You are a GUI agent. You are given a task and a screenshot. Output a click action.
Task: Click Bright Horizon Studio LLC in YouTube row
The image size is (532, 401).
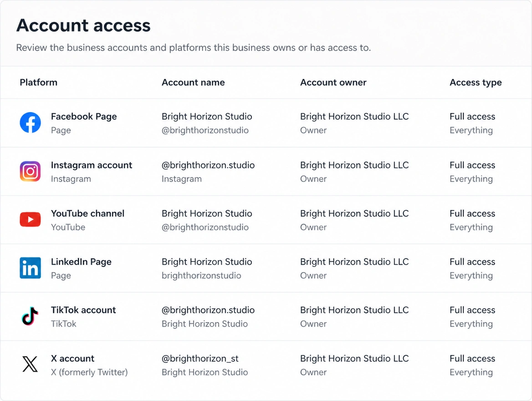pos(354,214)
